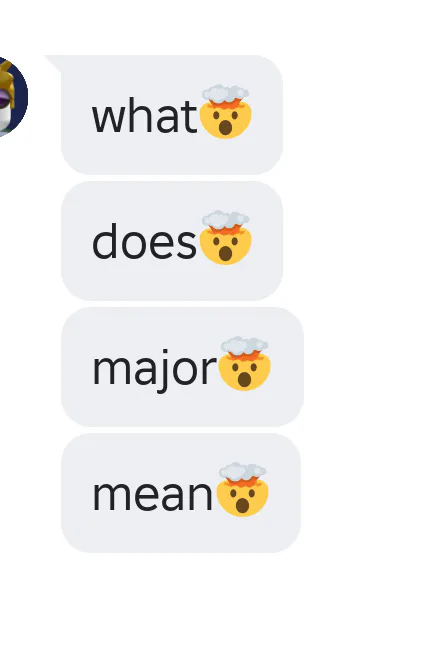Click the word "what" in first message
425x646 pixels.
click(x=144, y=115)
